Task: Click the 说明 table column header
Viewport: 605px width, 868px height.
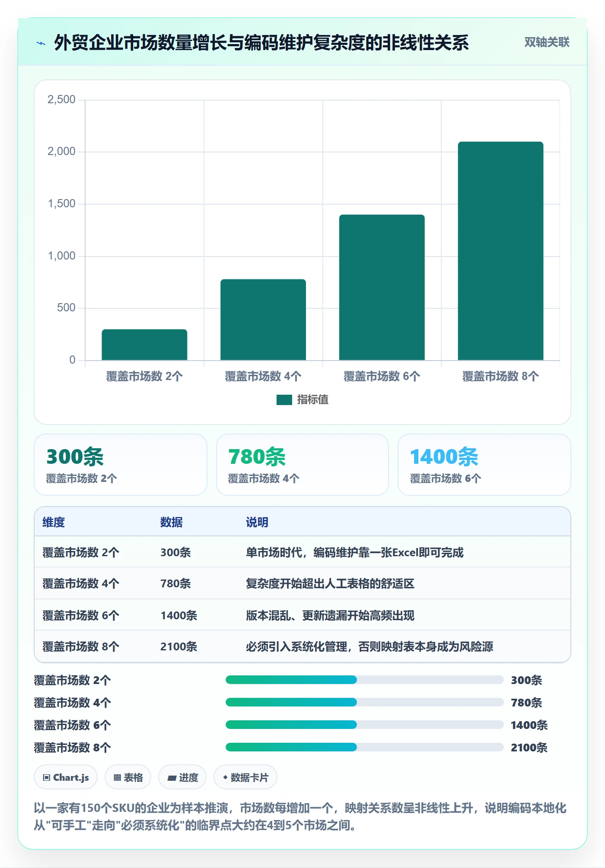Action: 257,523
